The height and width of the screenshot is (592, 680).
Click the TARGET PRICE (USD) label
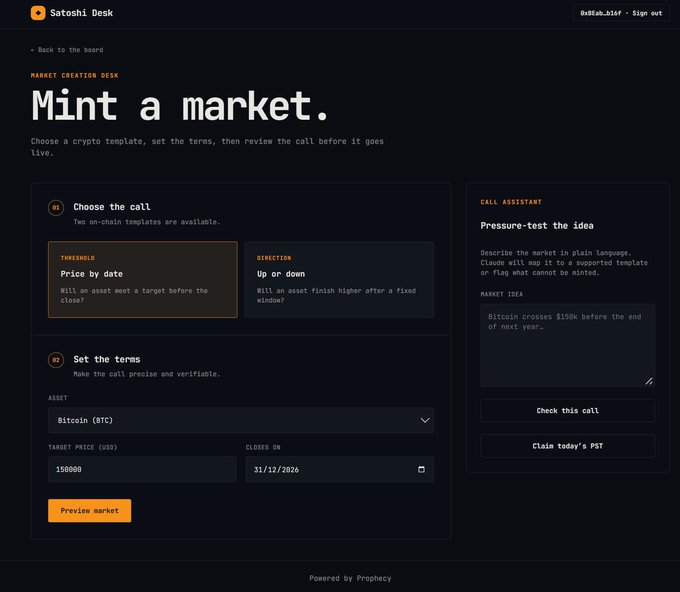tap(83, 447)
